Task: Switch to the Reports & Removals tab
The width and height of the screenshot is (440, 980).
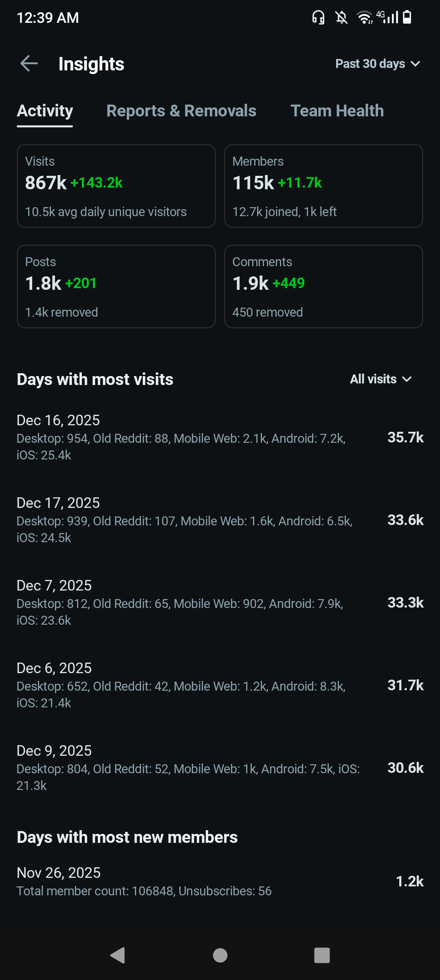Action: coord(181,111)
